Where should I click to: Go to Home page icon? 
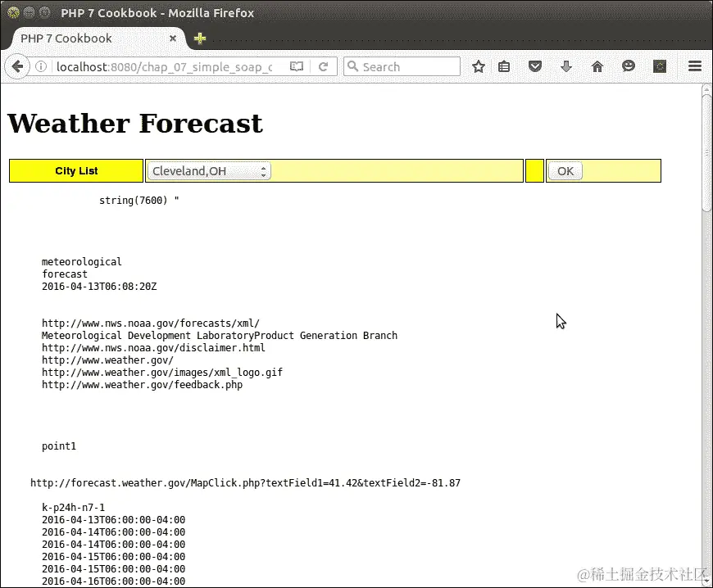(597, 67)
